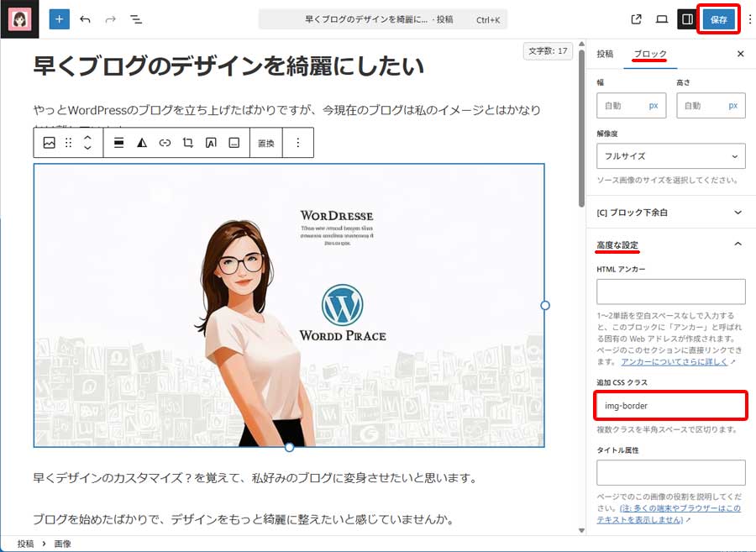Open the document overview list view
756x552 pixels.
[x=136, y=19]
